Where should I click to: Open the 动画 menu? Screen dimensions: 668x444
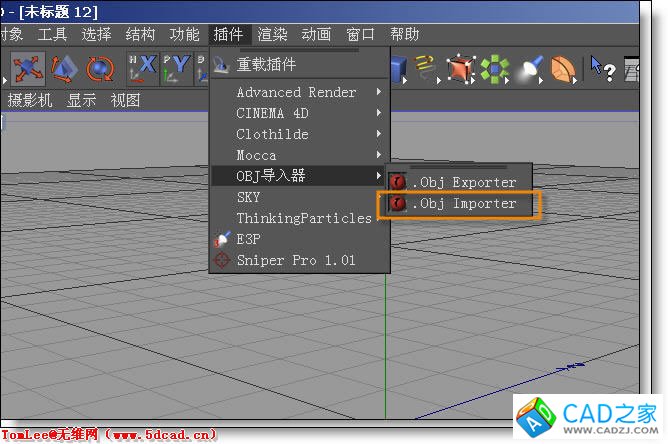[x=316, y=34]
